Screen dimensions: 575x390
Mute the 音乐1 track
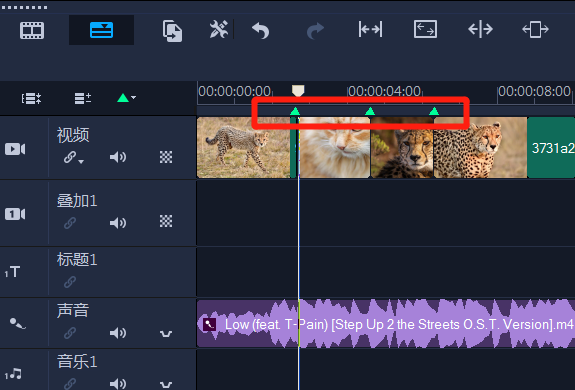(x=118, y=383)
